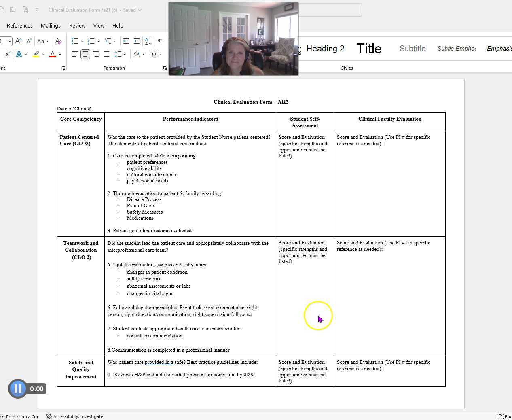Viewport: 512px width, 420px height.
Task: Open the Mailings ribbon tab
Action: tap(51, 25)
